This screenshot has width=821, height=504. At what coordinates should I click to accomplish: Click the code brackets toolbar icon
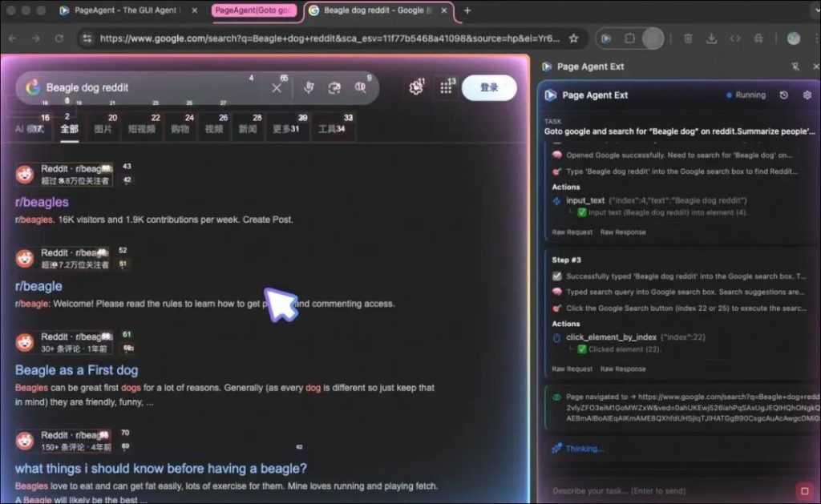[735, 38]
